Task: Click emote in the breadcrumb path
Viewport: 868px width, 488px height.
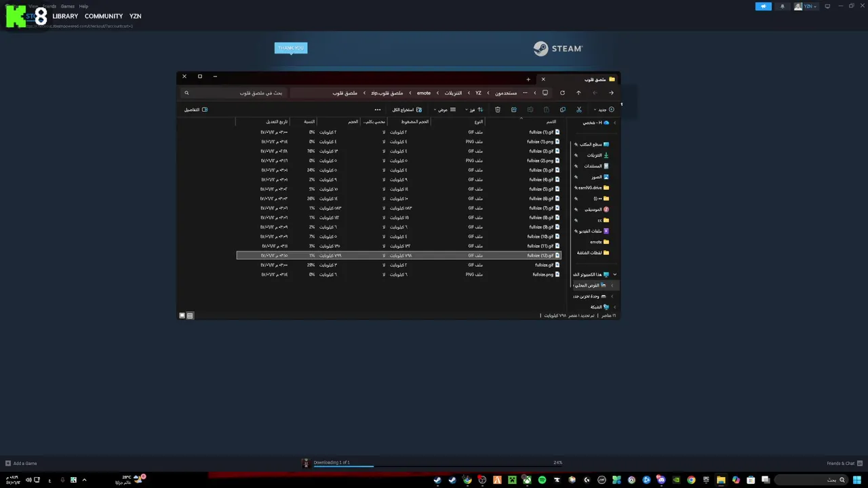Action: (x=424, y=93)
